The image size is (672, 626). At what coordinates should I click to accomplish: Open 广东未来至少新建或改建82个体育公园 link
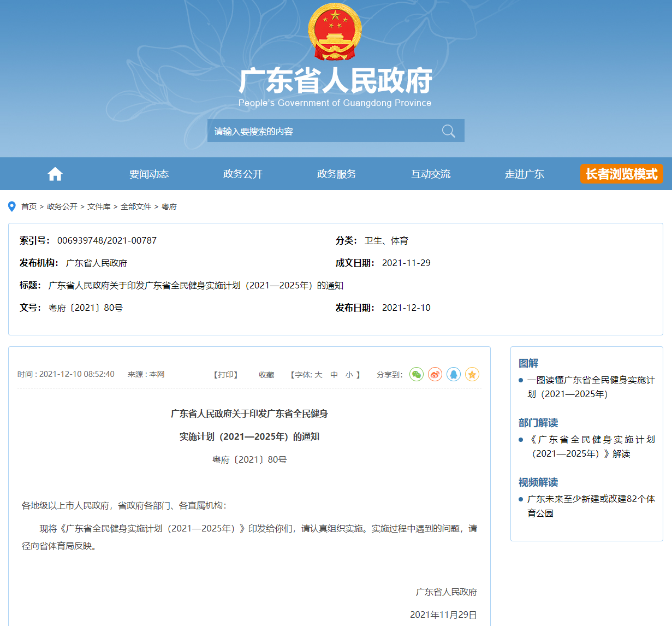point(591,506)
